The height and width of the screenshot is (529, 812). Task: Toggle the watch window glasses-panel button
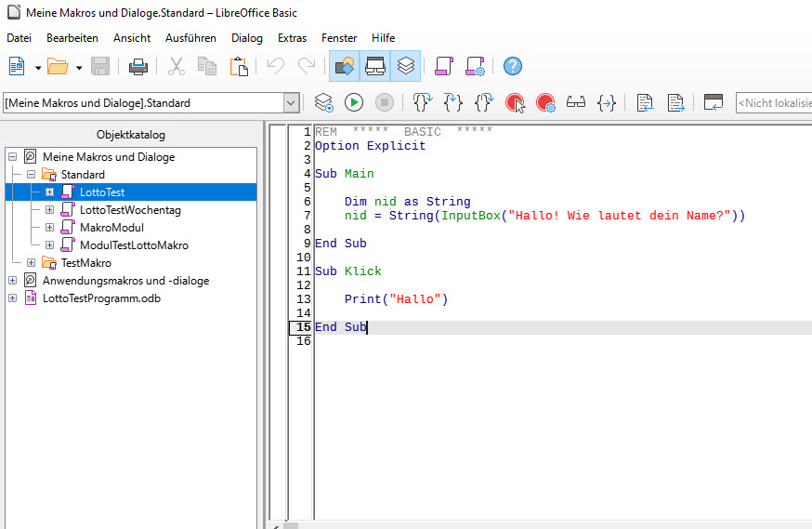click(x=375, y=66)
